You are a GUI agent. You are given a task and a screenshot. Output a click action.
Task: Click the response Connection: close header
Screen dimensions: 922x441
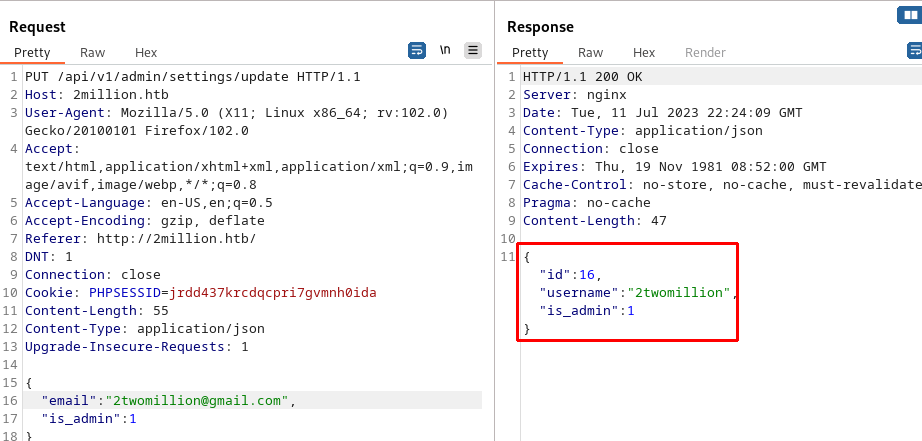[590, 149]
